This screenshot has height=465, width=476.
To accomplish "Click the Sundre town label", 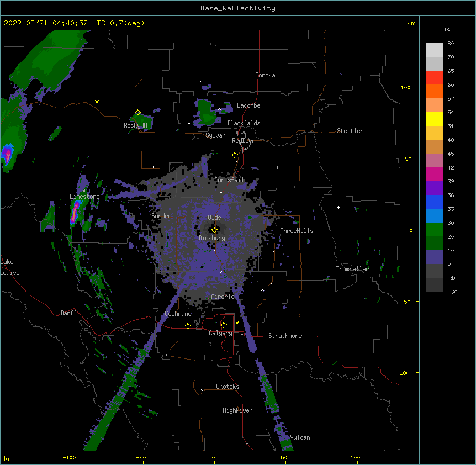I will tap(161, 216).
